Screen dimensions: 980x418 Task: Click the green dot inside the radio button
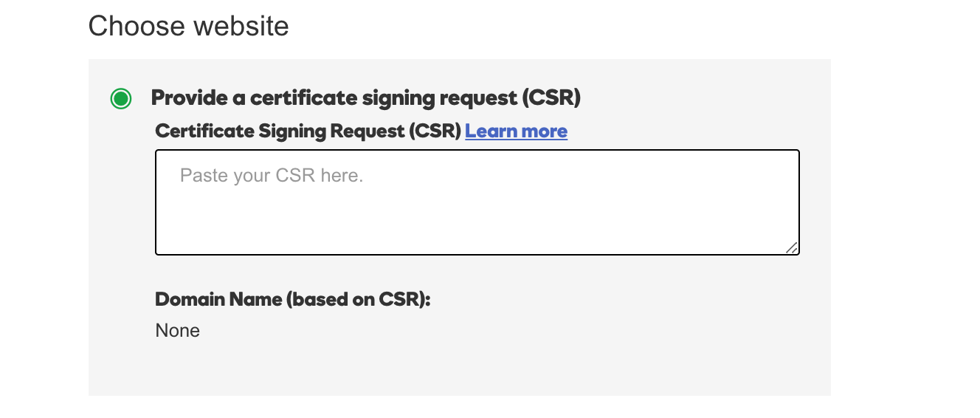click(121, 98)
